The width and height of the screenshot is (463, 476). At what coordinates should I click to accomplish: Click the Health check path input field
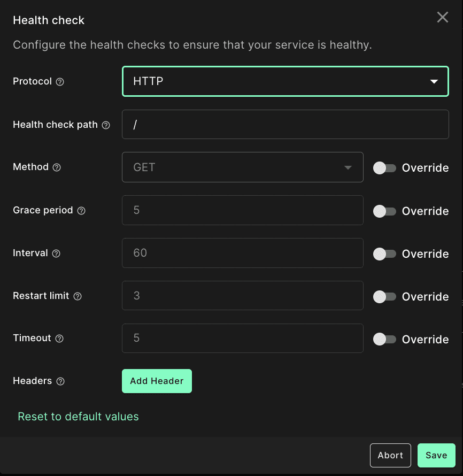click(x=285, y=125)
